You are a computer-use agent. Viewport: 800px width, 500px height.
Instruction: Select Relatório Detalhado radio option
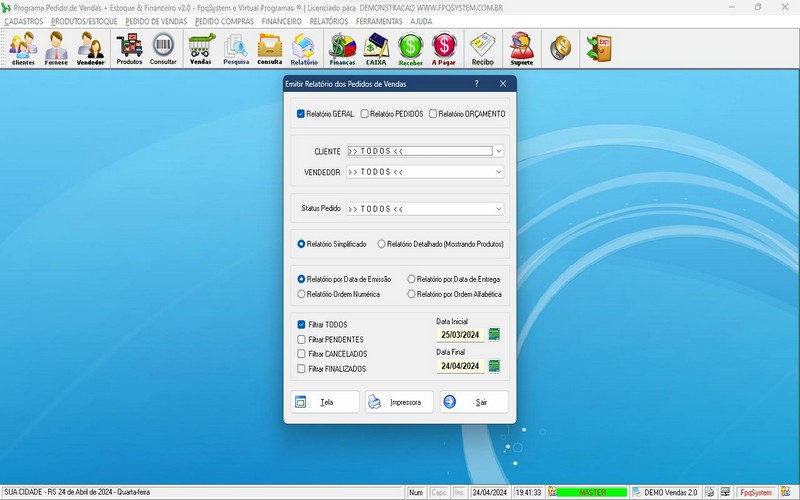(x=381, y=244)
